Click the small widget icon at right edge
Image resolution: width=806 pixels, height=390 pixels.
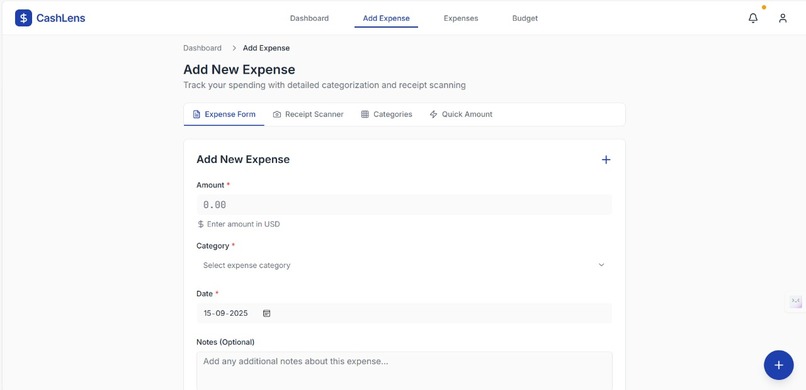coord(796,301)
